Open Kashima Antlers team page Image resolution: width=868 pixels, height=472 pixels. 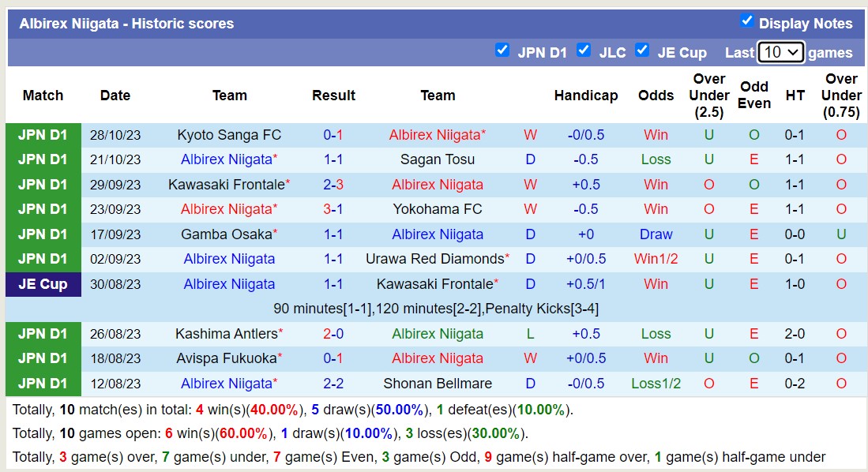pyautogui.click(x=226, y=334)
